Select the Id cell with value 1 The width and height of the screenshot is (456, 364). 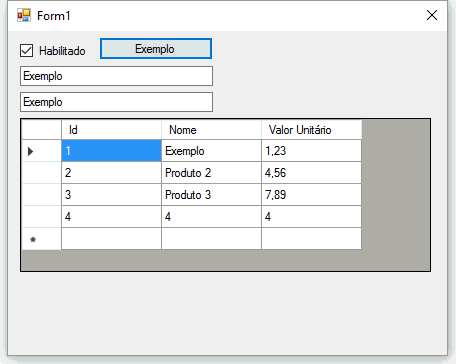111,151
